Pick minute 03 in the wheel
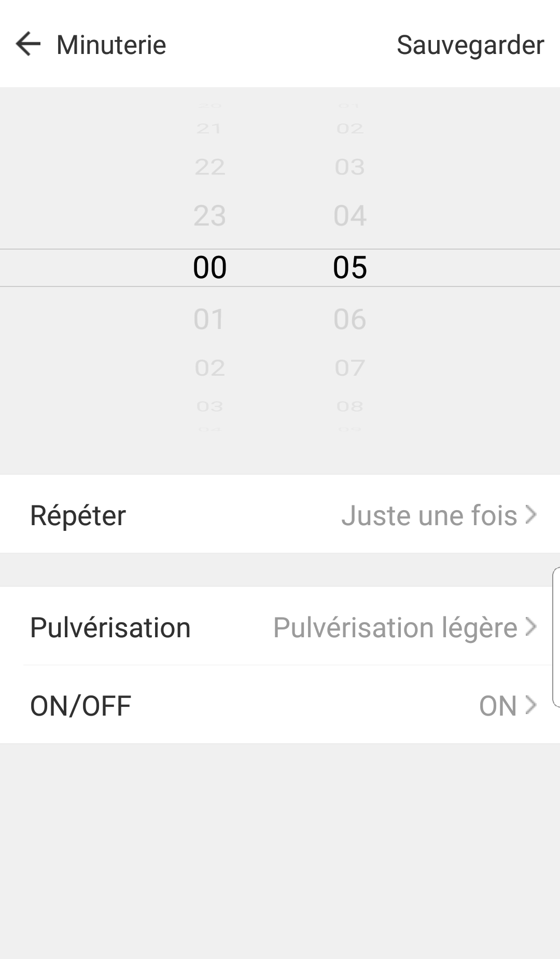Image resolution: width=560 pixels, height=959 pixels. [x=350, y=167]
